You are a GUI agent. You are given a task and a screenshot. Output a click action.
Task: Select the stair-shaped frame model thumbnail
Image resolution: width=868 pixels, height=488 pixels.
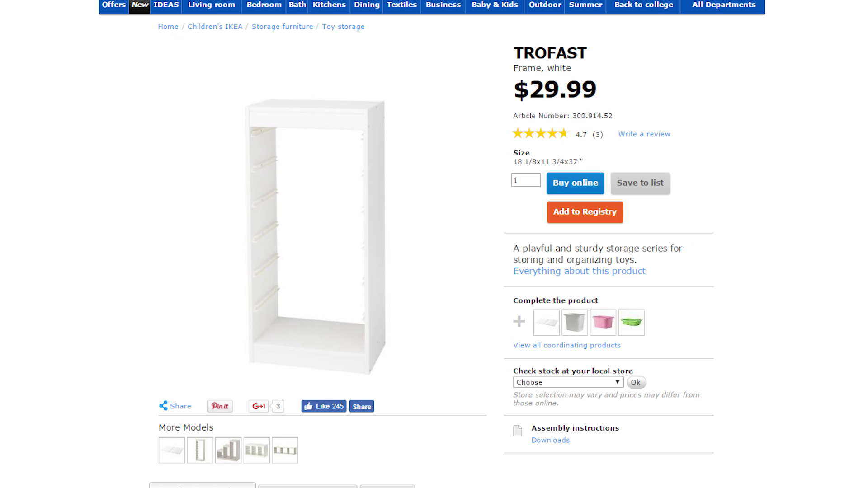coord(228,450)
